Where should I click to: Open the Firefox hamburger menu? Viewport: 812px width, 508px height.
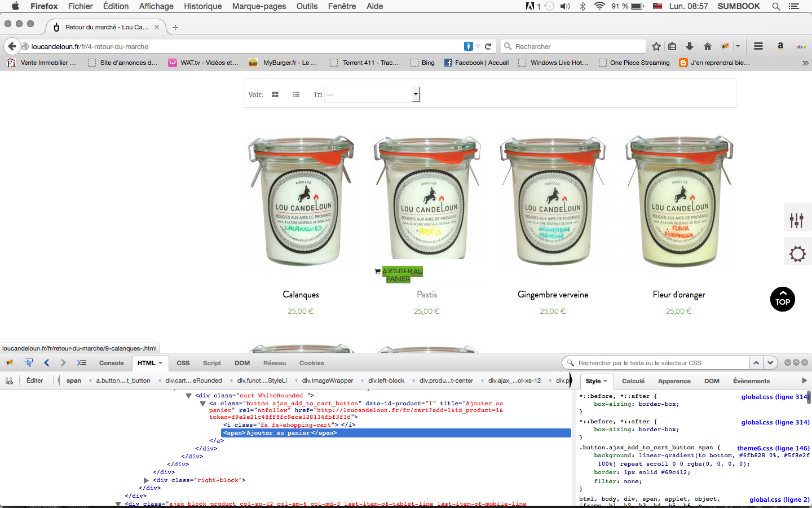pos(758,46)
